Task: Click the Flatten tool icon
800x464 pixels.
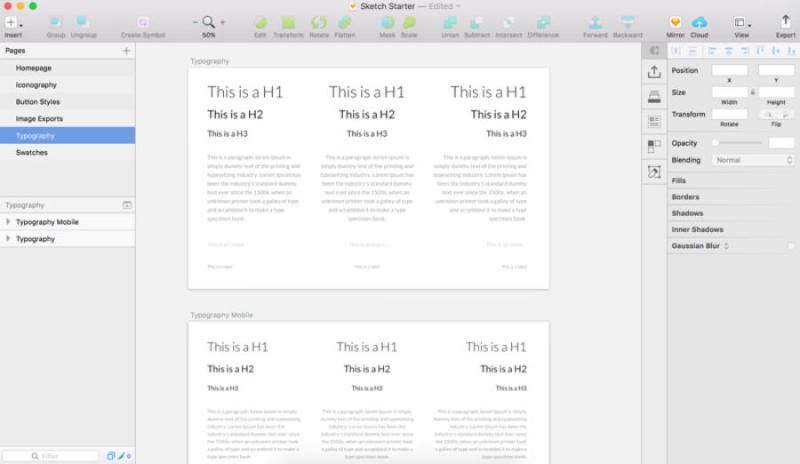Action: 345,22
